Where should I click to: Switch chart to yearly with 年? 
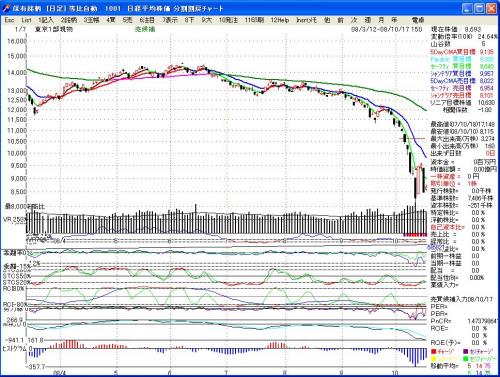[x=394, y=20]
